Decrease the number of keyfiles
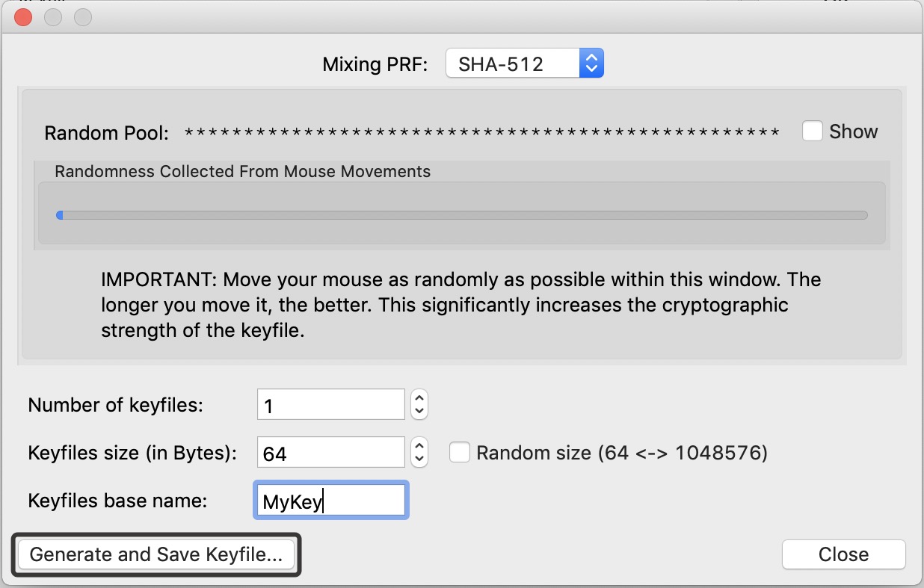 (419, 411)
